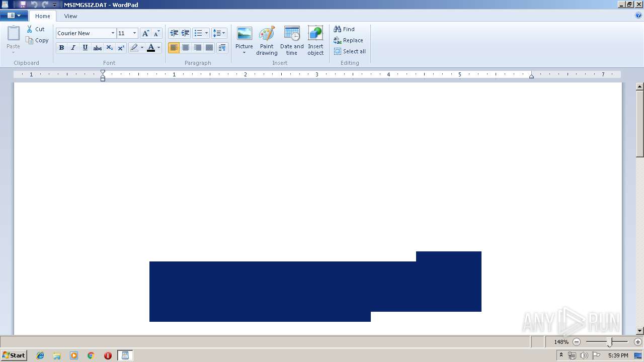Launch Google Chrome from taskbar
The image size is (644, 362).
point(91,355)
